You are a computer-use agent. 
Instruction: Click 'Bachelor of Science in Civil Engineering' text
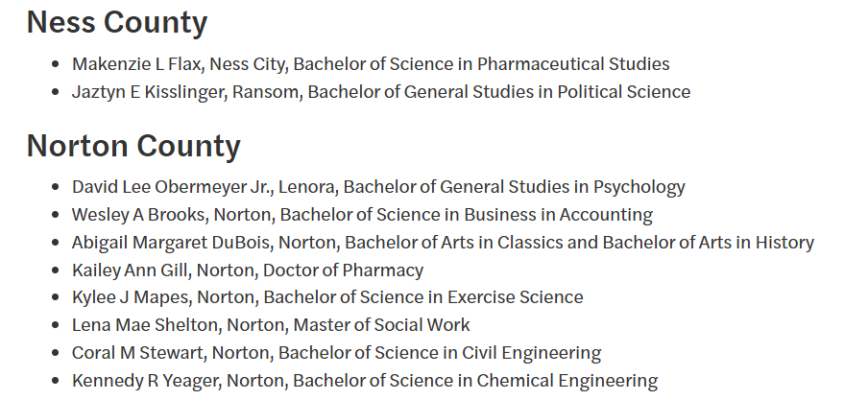pos(440,352)
